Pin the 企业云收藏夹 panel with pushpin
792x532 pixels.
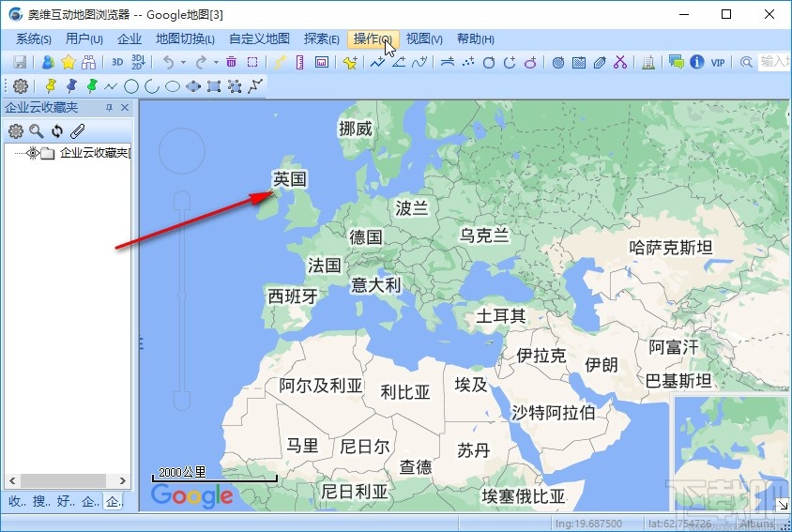tap(109, 108)
